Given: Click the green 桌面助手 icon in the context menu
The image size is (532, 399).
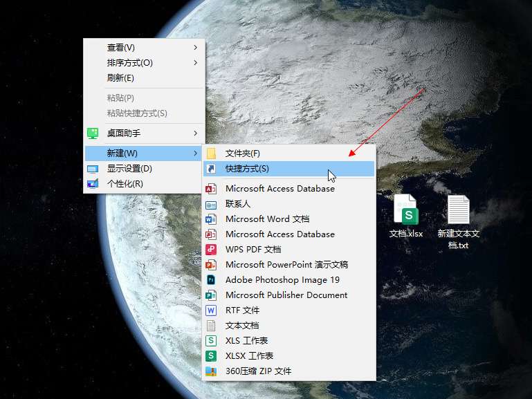Looking at the screenshot, I should click(x=93, y=133).
